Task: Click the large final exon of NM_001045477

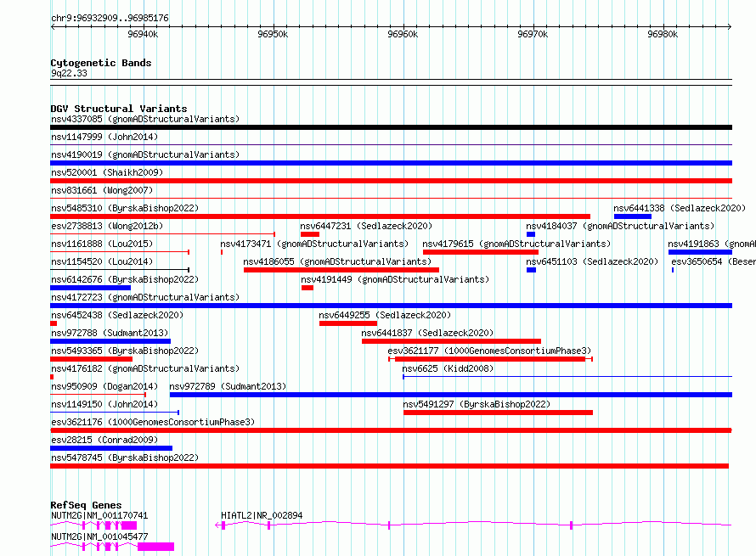Action: [155, 547]
